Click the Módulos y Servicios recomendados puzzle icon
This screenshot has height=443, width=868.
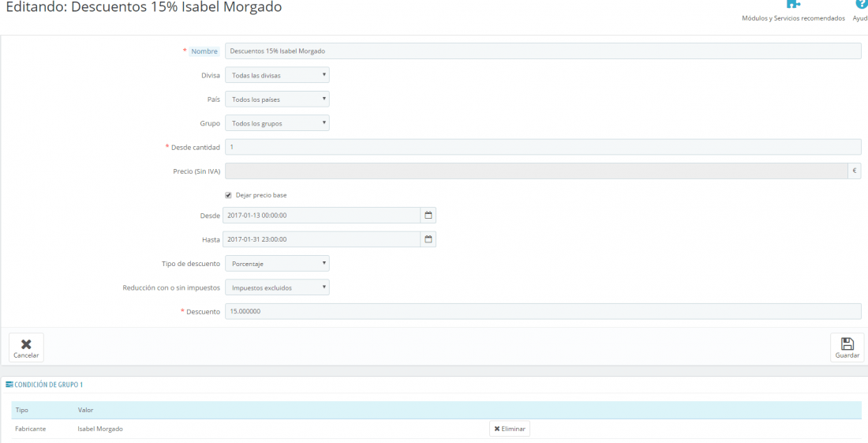tap(793, 4)
